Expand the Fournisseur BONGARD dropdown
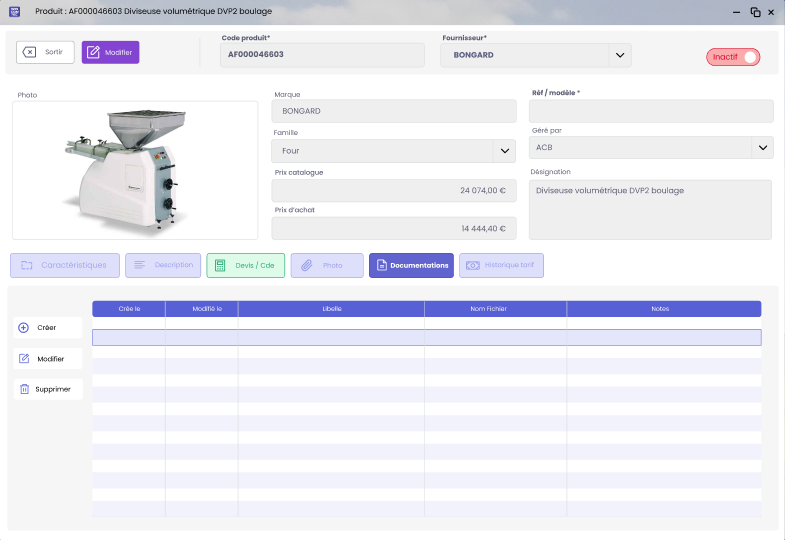The image size is (785, 540). (x=619, y=55)
